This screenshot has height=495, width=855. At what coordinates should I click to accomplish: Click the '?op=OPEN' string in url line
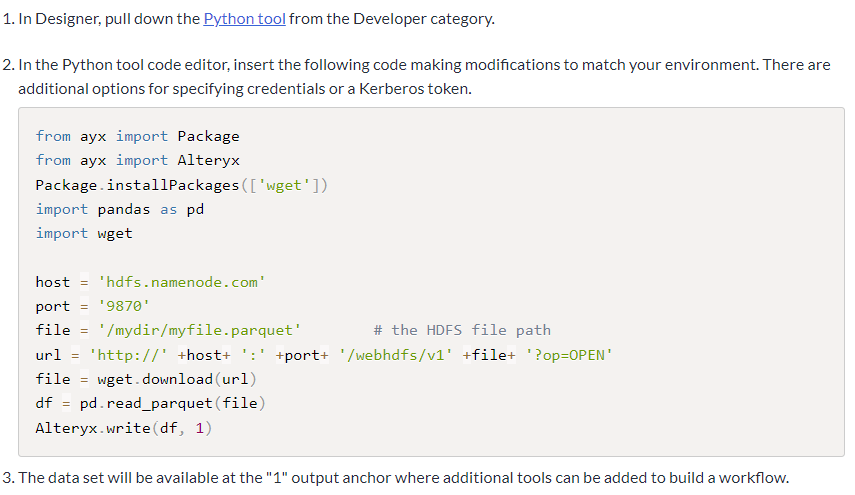click(569, 355)
